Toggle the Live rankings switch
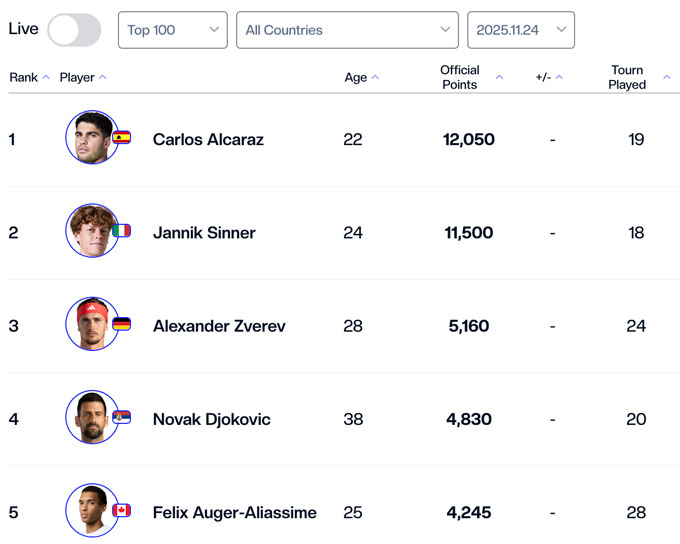 74,30
